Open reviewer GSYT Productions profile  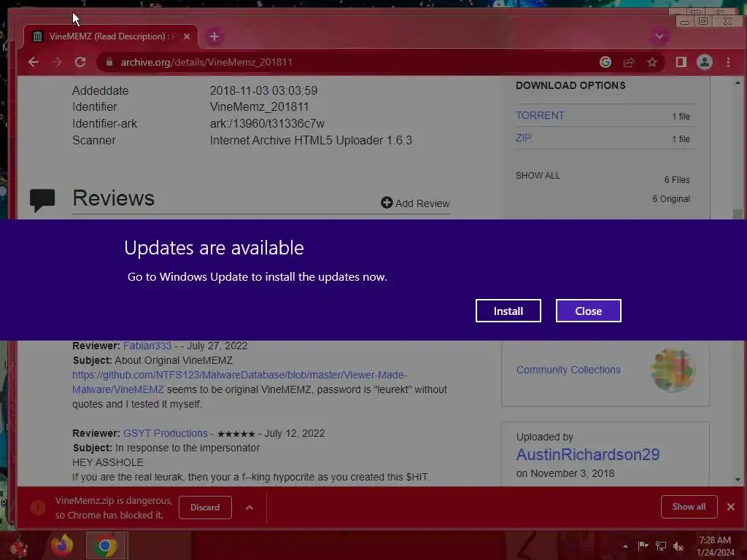pyautogui.click(x=166, y=433)
